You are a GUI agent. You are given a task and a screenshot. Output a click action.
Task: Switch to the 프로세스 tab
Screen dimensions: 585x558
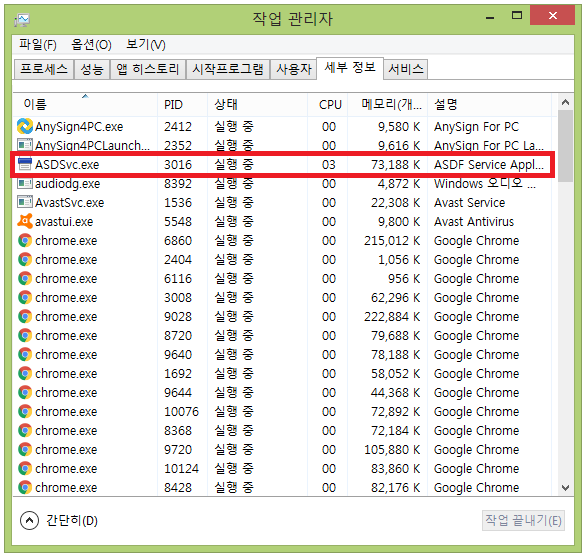coord(44,69)
